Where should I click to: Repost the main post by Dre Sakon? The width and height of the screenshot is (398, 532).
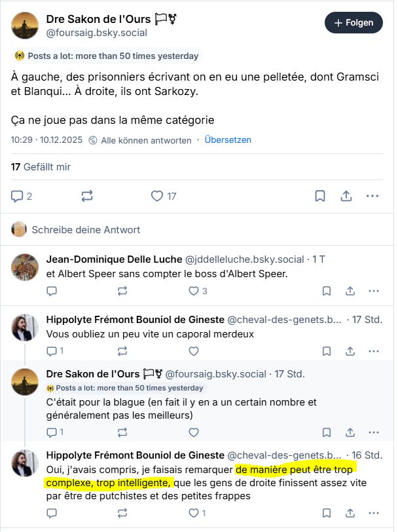tap(87, 196)
